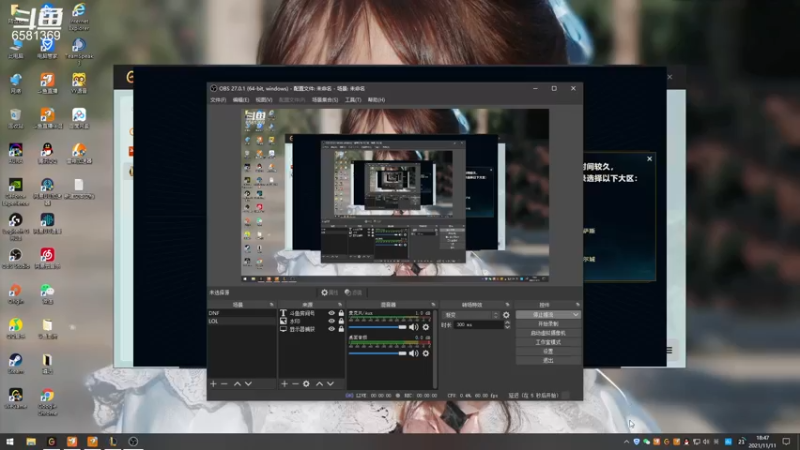Open File Explorer from the taskbar
800x450 pixels.
click(x=31, y=442)
